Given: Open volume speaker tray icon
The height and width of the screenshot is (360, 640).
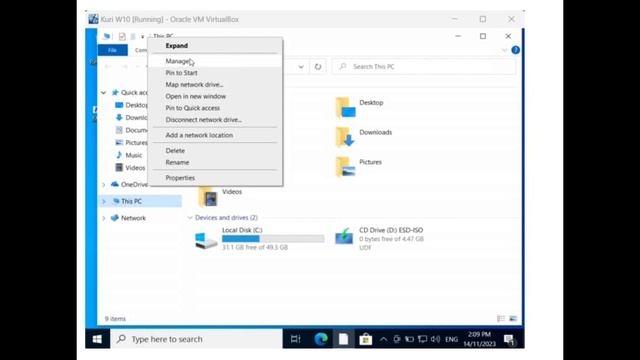Looking at the screenshot, I should pyautogui.click(x=436, y=339).
